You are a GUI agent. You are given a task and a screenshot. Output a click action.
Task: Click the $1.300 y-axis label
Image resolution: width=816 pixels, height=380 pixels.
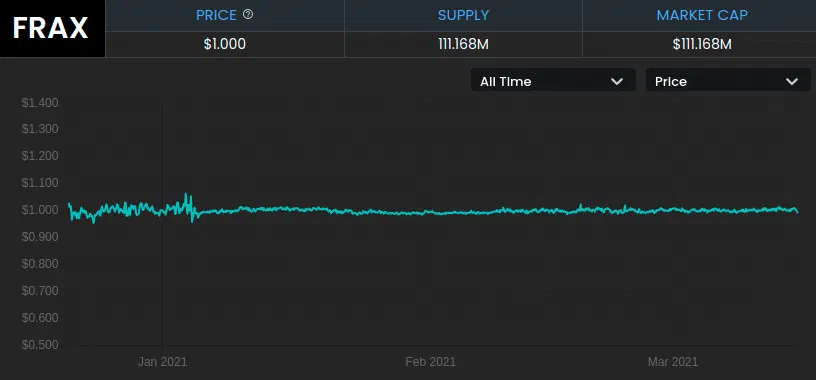(x=40, y=129)
